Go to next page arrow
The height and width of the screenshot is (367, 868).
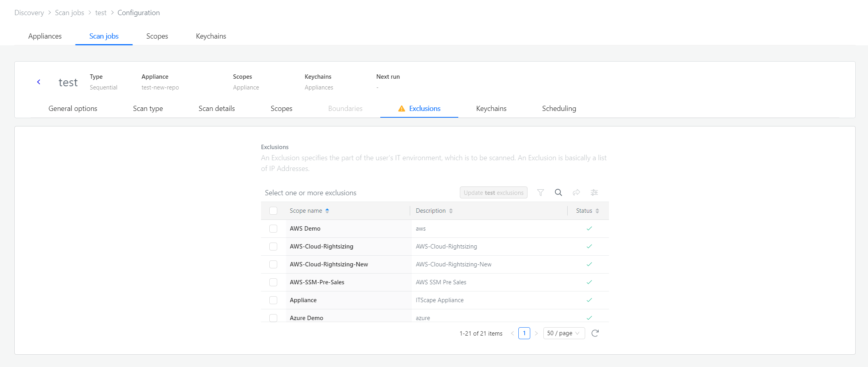536,333
